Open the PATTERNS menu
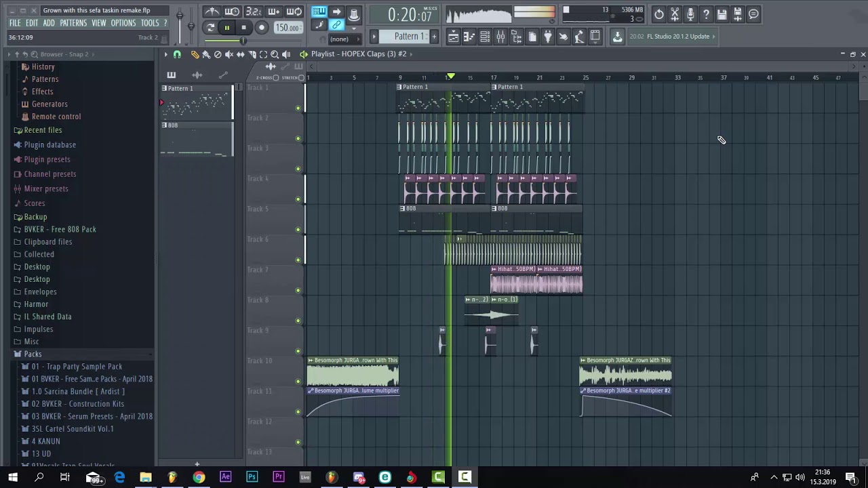Screen dimensions: 868x488 point(73,23)
